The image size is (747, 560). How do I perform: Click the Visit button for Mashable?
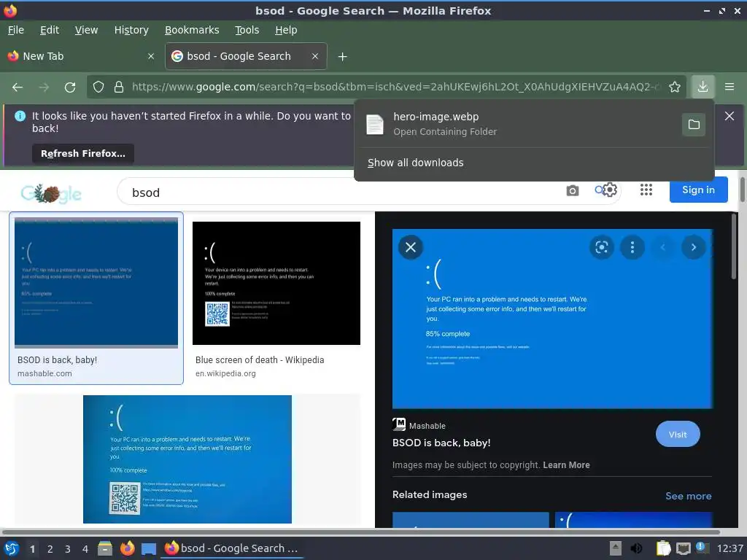[678, 435]
